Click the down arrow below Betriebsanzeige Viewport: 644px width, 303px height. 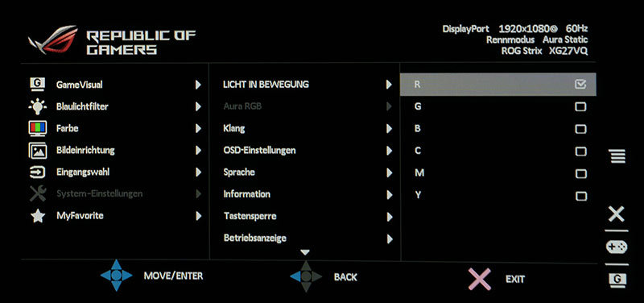(305, 252)
